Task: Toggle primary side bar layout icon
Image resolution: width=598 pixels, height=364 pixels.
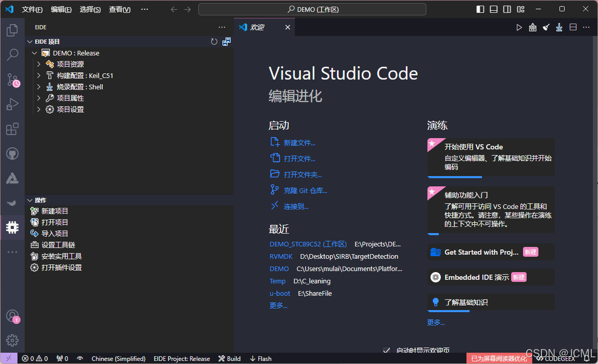Action: (480, 9)
